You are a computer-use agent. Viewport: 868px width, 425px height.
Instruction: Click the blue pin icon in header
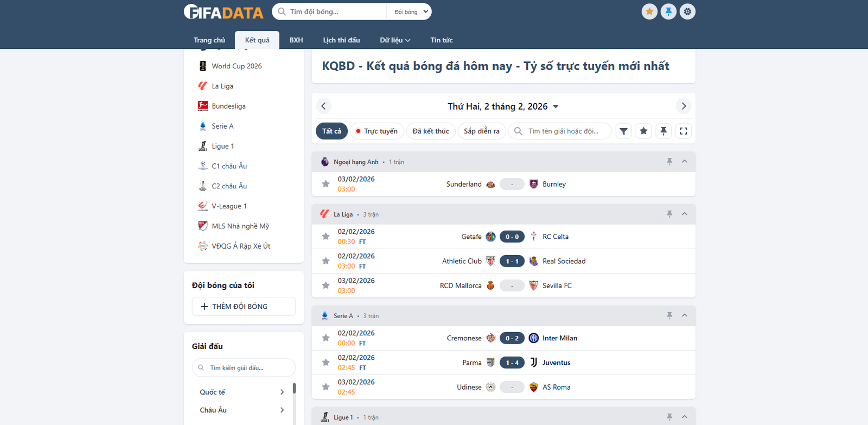click(668, 11)
